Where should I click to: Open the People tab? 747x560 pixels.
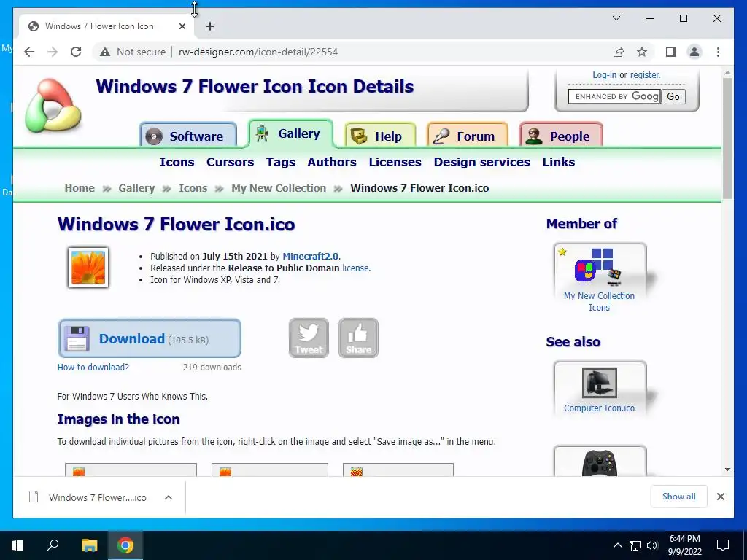[561, 136]
